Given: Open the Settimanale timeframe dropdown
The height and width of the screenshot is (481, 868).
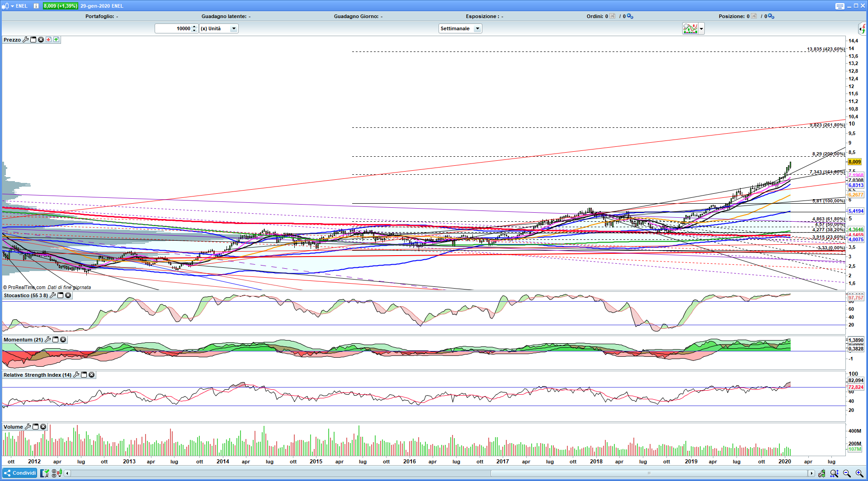Looking at the screenshot, I should pos(460,28).
